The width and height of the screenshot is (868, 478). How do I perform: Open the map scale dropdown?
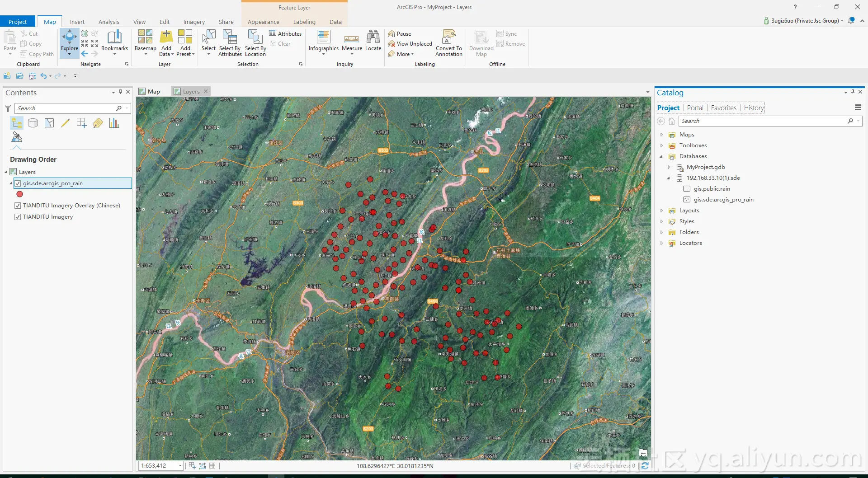pyautogui.click(x=179, y=465)
